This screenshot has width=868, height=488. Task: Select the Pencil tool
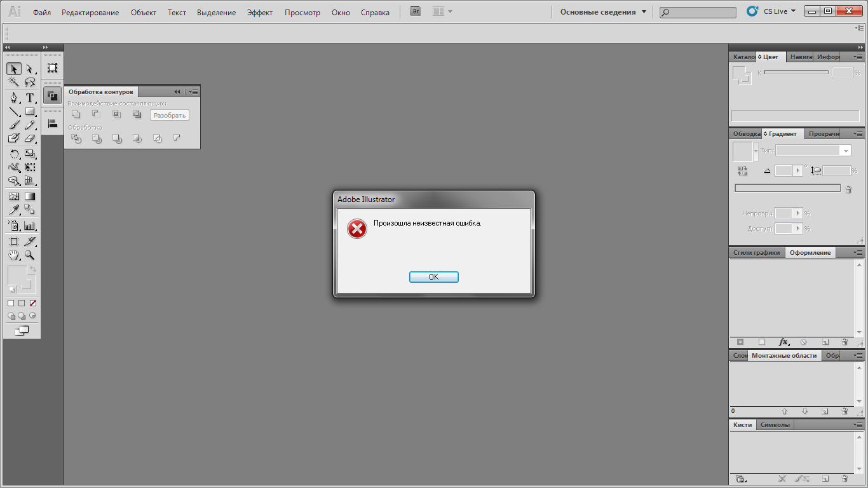pos(30,125)
